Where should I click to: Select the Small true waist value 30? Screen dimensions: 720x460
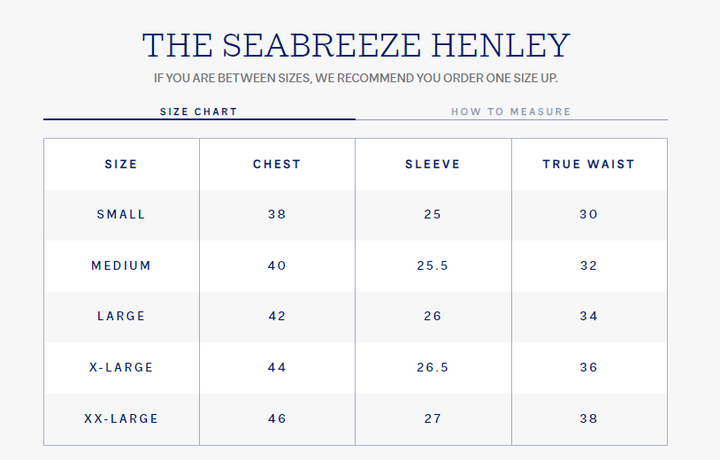pyautogui.click(x=589, y=214)
